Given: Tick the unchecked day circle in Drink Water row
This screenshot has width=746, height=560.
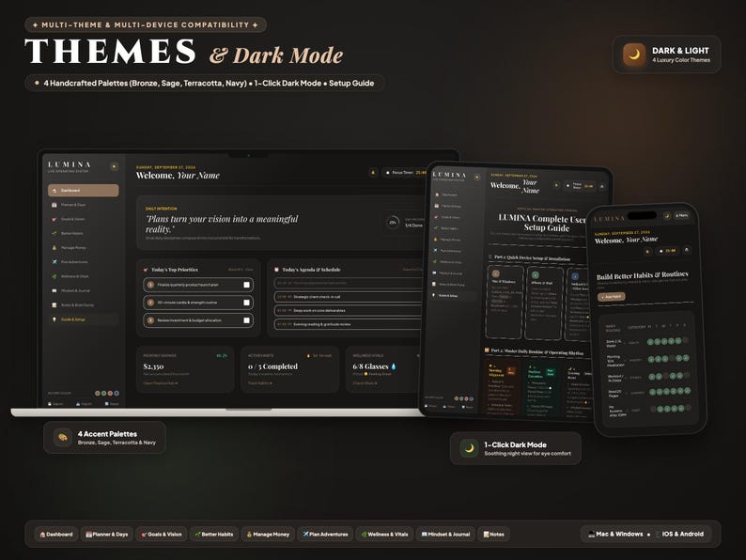Looking at the screenshot, I should tap(686, 340).
